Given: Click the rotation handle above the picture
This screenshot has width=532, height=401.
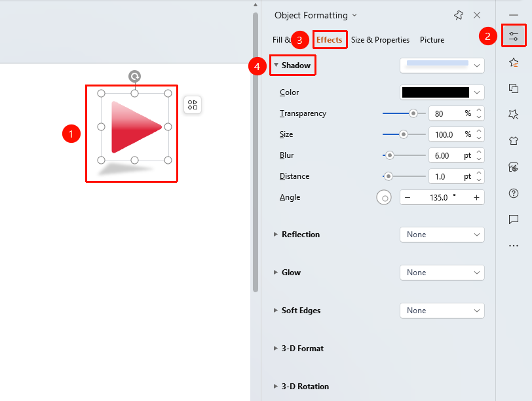Looking at the screenshot, I should coord(135,76).
